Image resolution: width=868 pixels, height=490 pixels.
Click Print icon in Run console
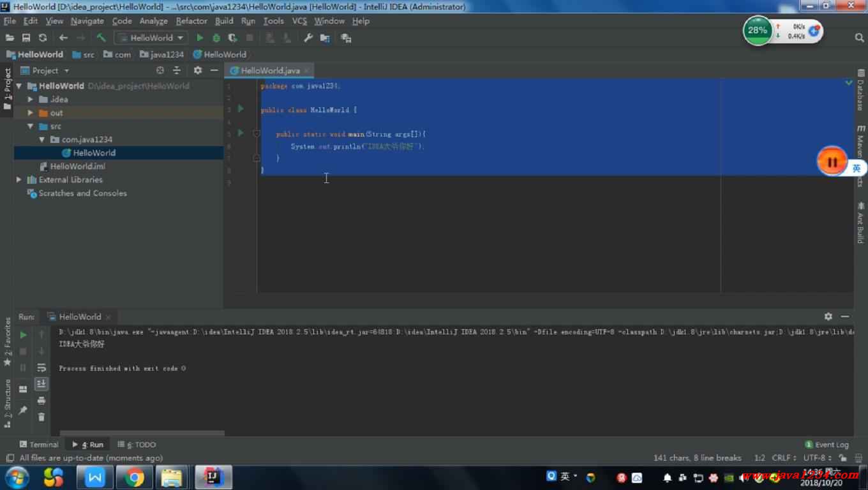pos(41,401)
